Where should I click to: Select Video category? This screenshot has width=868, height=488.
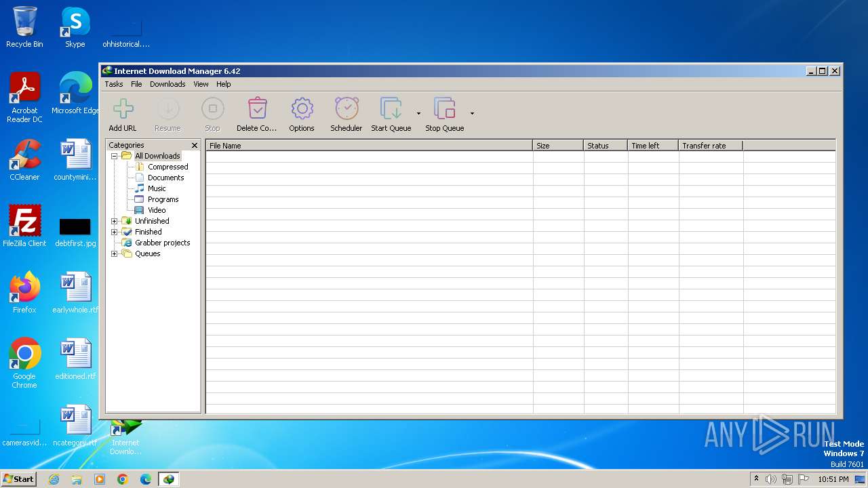tap(157, 210)
